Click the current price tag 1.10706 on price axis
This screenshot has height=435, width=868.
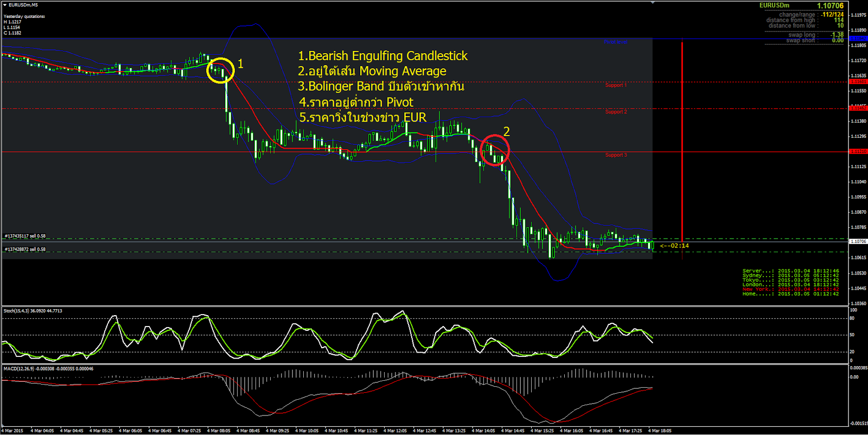858,241
